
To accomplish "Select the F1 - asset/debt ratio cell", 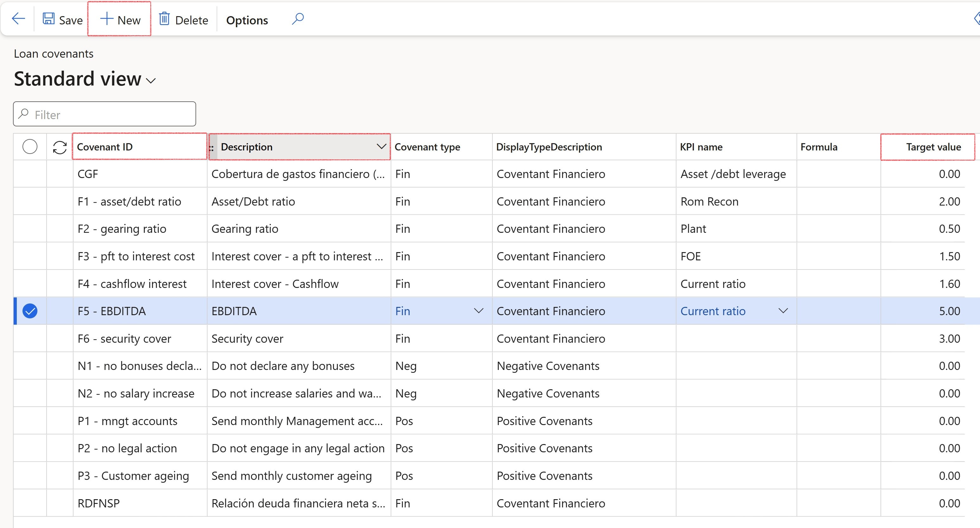I will pyautogui.click(x=140, y=202).
